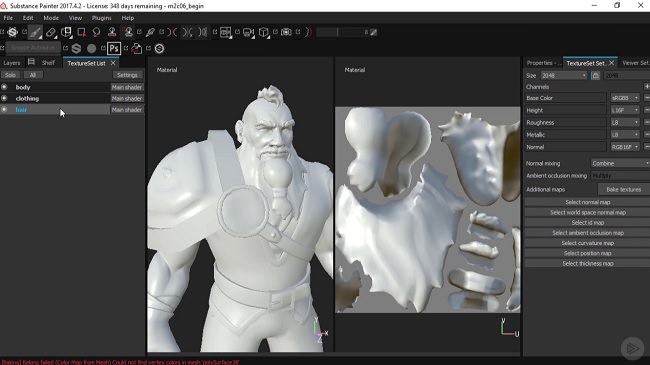
Task: Switch to the Layers tab
Action: coord(12,63)
